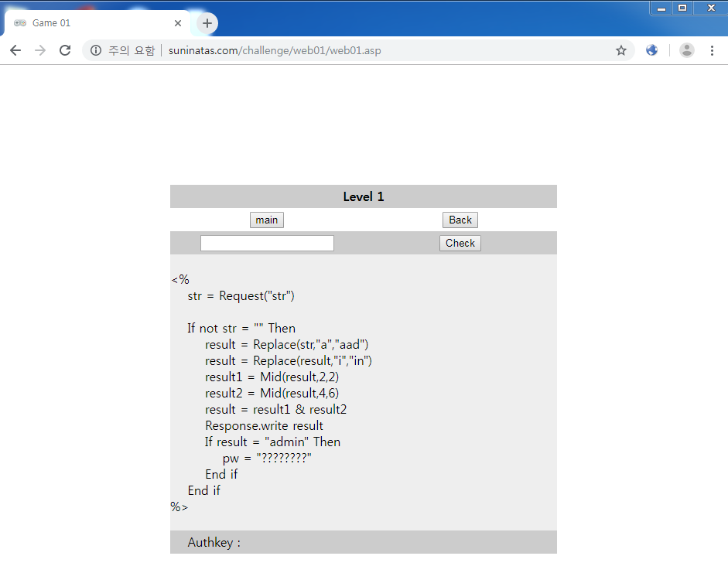Click the Authkey label

[x=214, y=542]
